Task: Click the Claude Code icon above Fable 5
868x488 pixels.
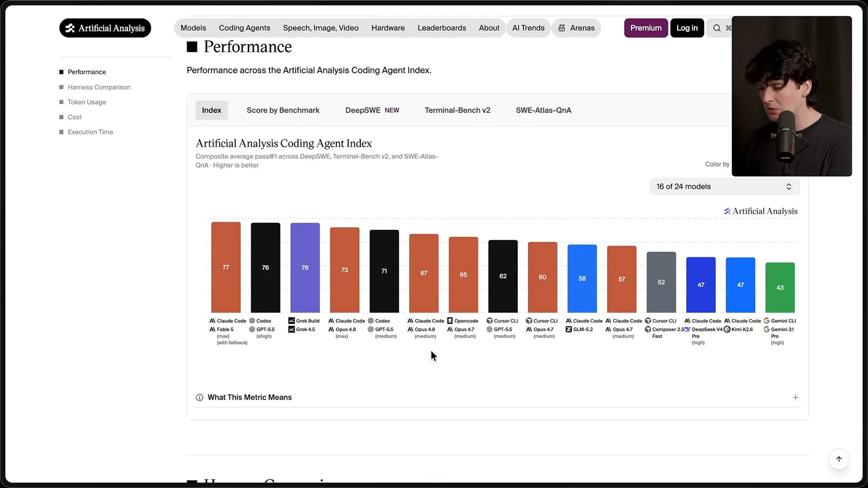Action: pyautogui.click(x=212, y=321)
